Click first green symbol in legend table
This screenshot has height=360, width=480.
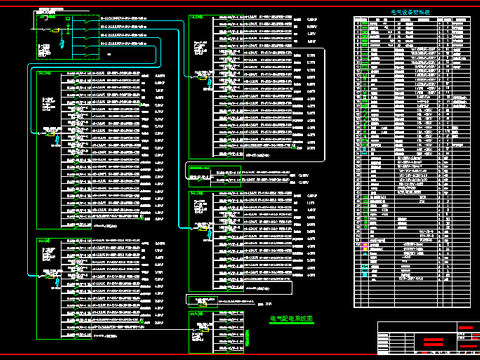click(x=365, y=24)
